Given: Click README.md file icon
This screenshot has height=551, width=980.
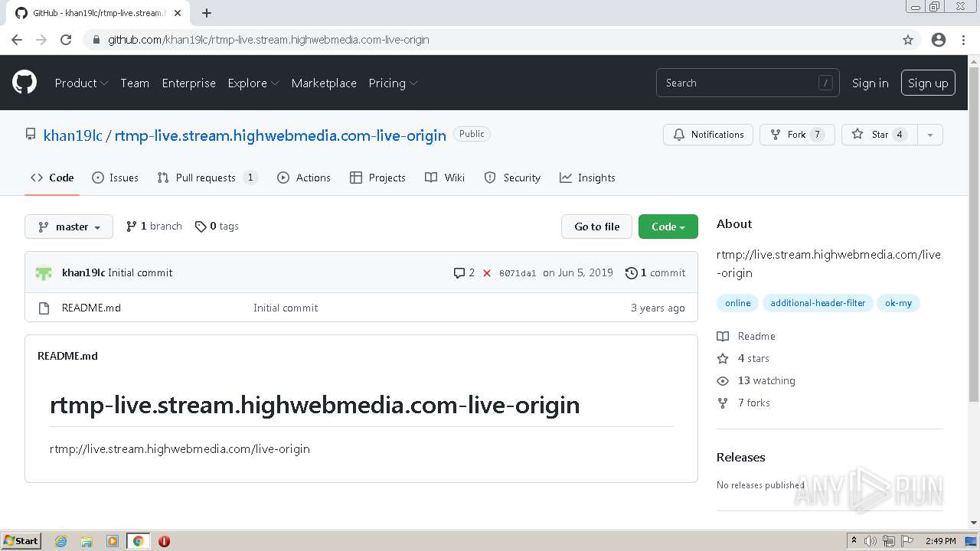Looking at the screenshot, I should pos(44,308).
